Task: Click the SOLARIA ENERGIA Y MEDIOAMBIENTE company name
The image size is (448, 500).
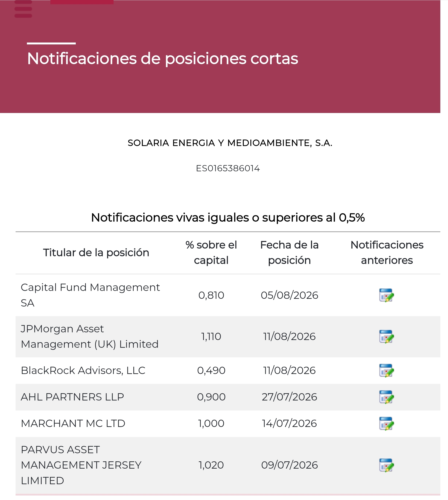Action: [x=230, y=143]
